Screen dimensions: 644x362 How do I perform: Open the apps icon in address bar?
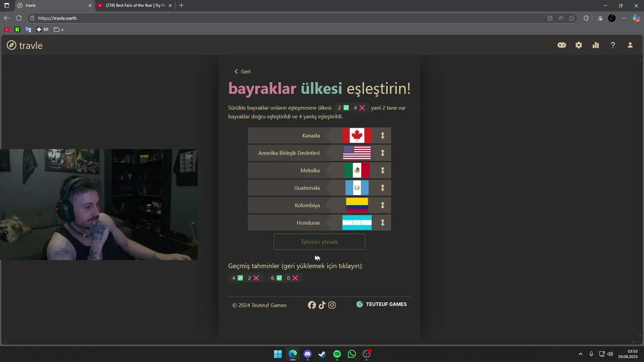coord(550,18)
